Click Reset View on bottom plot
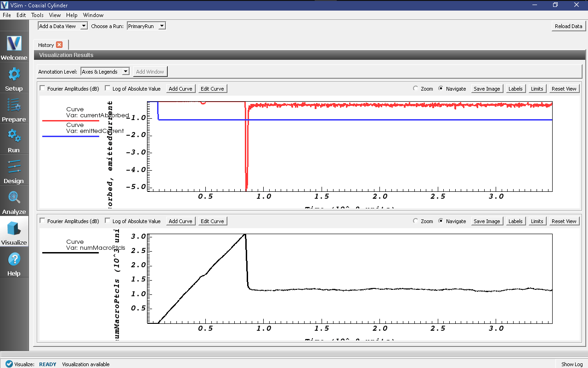 click(x=564, y=221)
